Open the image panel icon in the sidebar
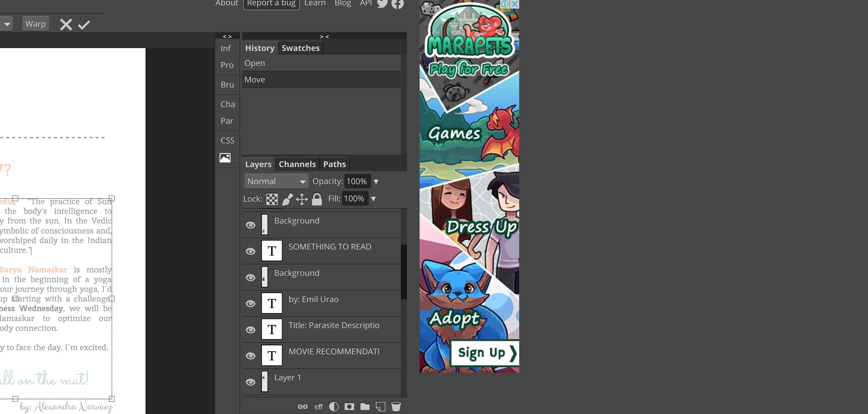Screen dimensions: 868x414 (225, 157)
